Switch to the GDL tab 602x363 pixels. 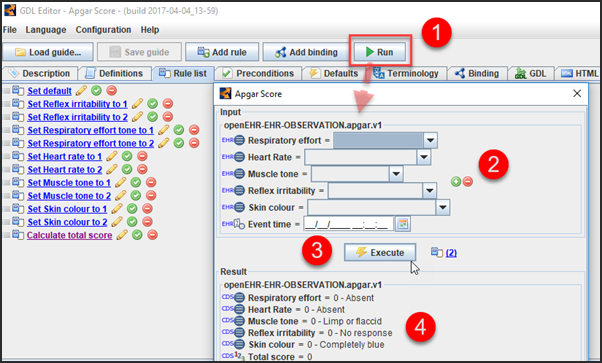point(531,73)
